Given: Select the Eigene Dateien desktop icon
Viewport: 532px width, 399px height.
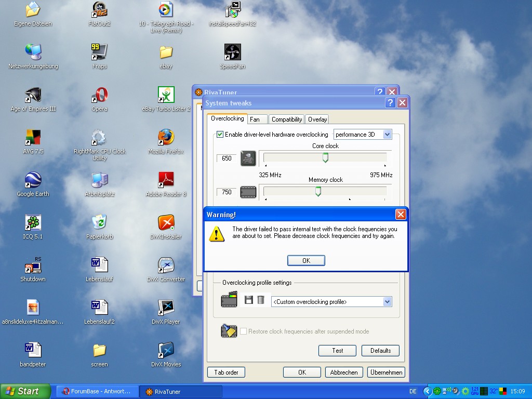Looking at the screenshot, I should pyautogui.click(x=33, y=14).
